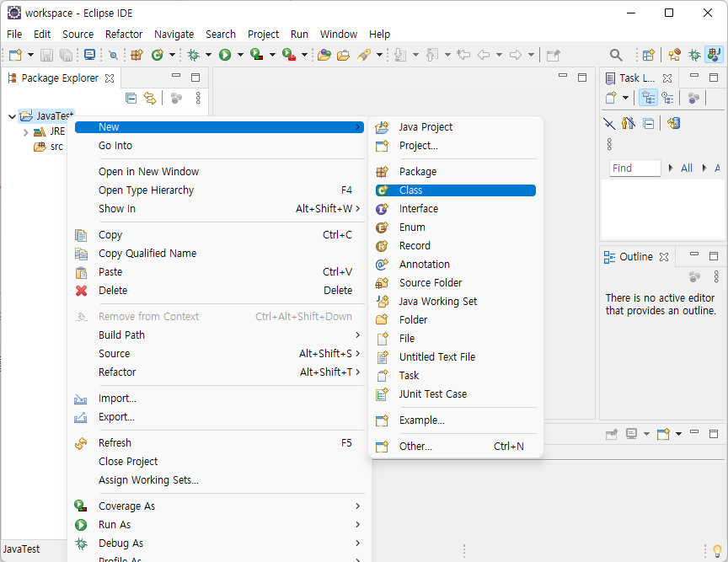The width and height of the screenshot is (728, 562).
Task: Expand the JRE System Library node
Action: (x=25, y=132)
